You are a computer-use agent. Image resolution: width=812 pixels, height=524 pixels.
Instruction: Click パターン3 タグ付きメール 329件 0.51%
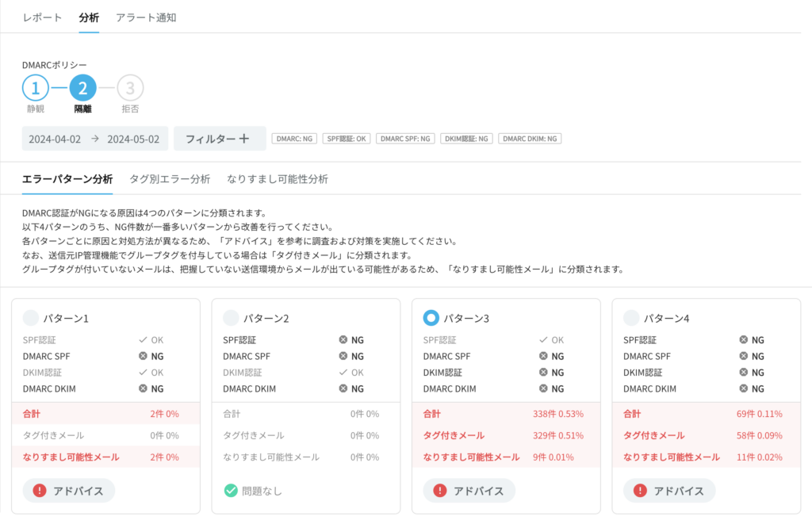coord(558,435)
